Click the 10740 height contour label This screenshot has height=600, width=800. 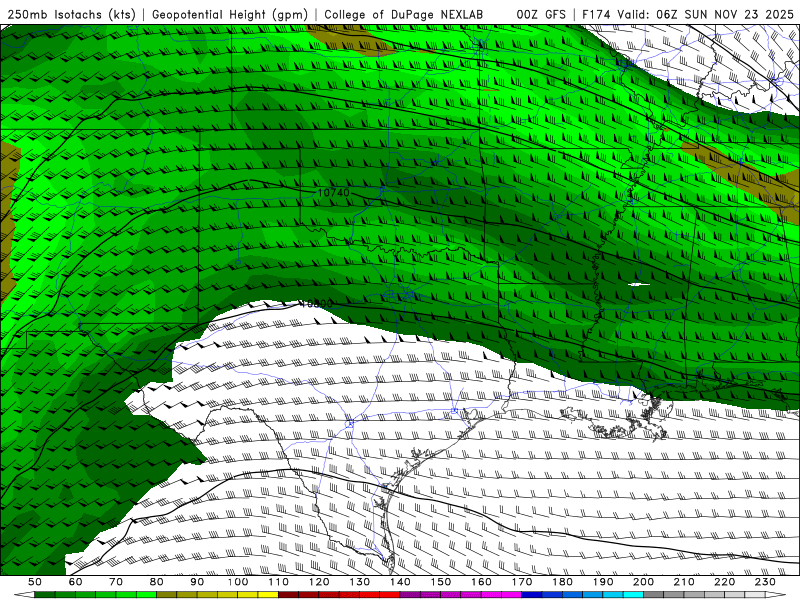334,192
